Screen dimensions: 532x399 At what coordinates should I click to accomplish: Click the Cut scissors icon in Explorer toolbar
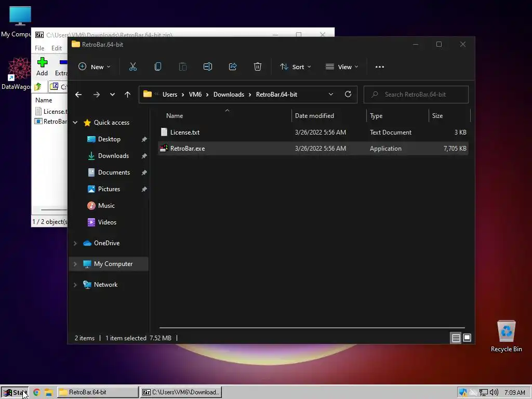[x=132, y=67]
